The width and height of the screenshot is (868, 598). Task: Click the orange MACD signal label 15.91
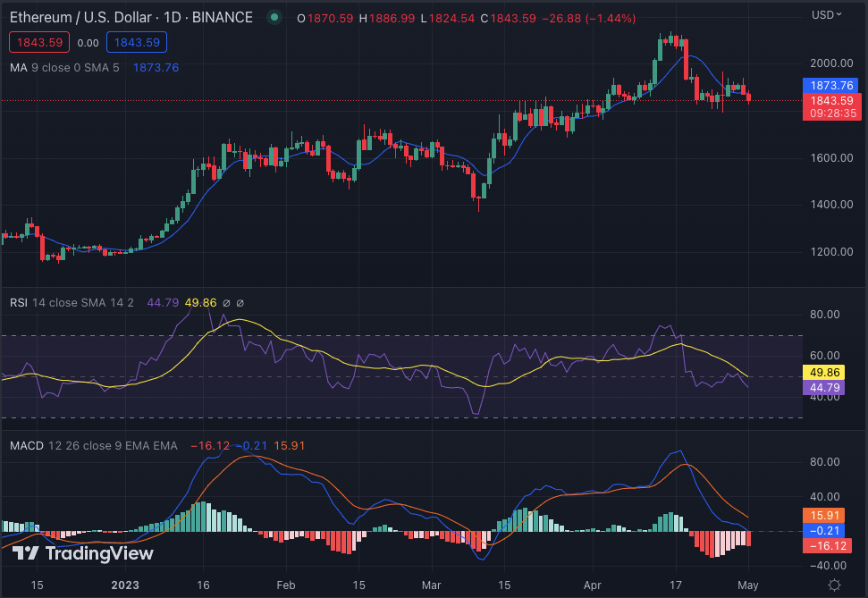click(823, 516)
